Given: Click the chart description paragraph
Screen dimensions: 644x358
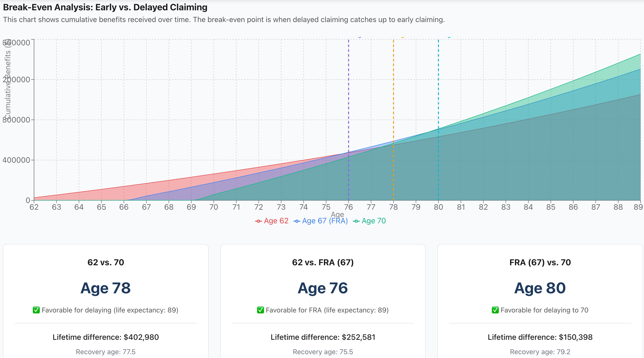Looking at the screenshot, I should pyautogui.click(x=224, y=19).
